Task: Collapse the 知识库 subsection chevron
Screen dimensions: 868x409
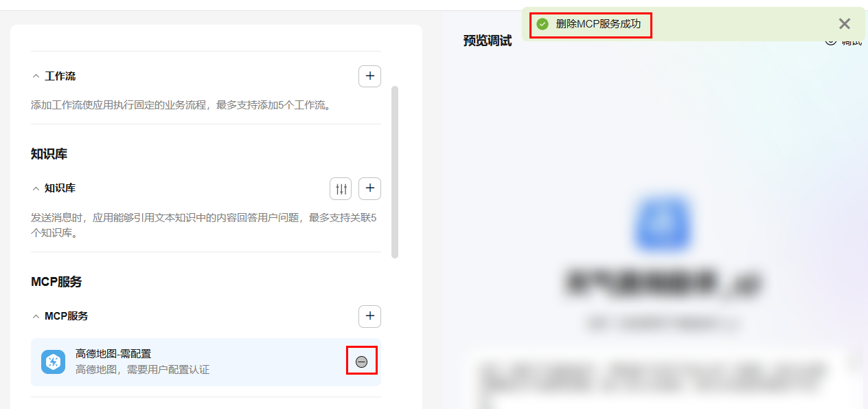Action: (36, 188)
